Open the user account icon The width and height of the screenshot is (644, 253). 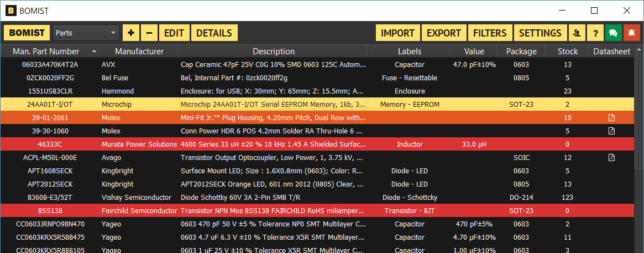pos(577,33)
